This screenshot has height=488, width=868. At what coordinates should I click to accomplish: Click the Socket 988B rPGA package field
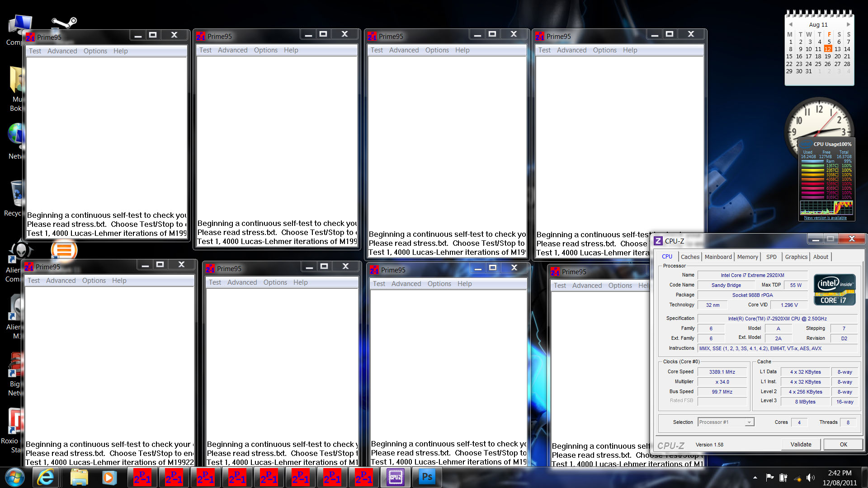[752, 295]
